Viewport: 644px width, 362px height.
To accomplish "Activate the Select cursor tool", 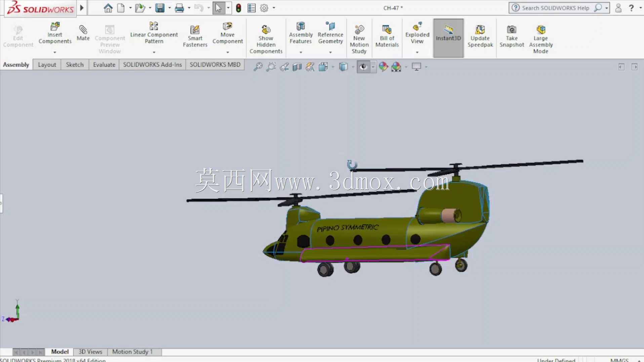I will click(218, 8).
